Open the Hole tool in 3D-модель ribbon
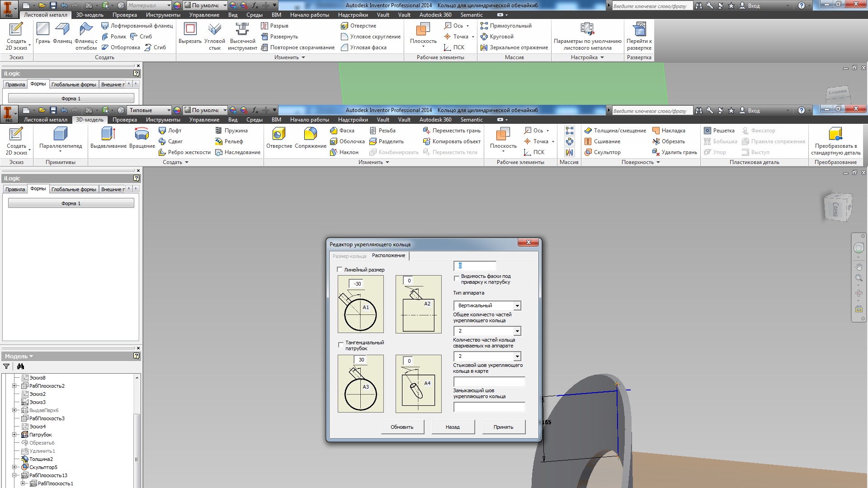 point(279,138)
